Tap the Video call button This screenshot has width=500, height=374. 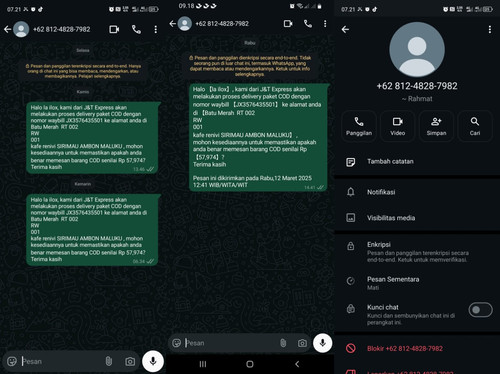tap(398, 126)
